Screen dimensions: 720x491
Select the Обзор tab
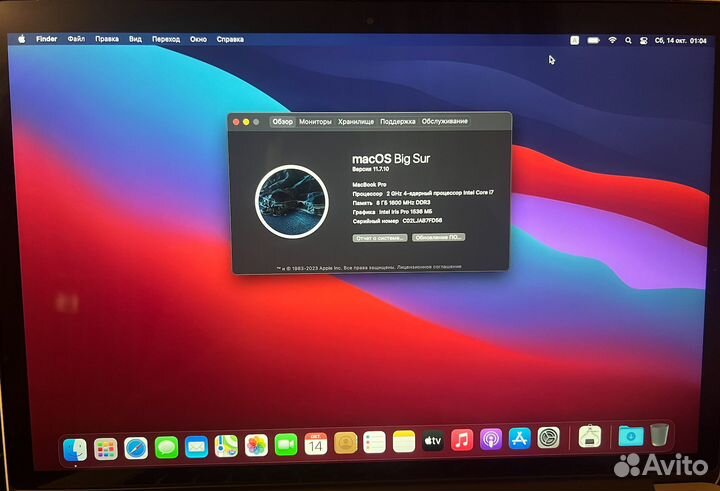tap(282, 122)
